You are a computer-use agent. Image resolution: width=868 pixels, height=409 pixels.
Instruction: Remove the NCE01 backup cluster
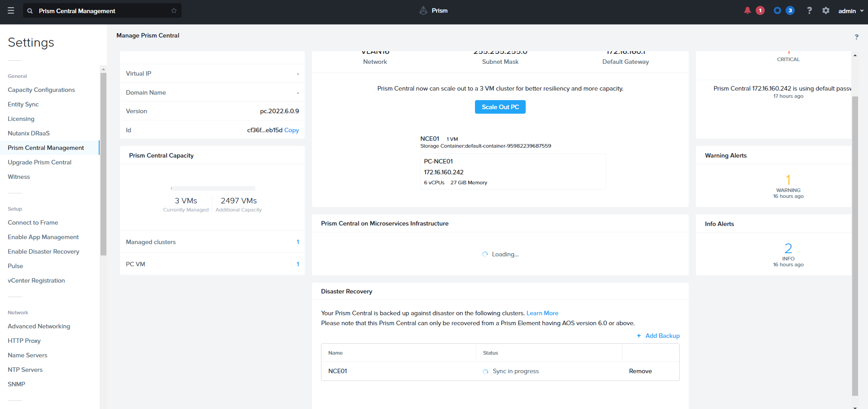(640, 371)
